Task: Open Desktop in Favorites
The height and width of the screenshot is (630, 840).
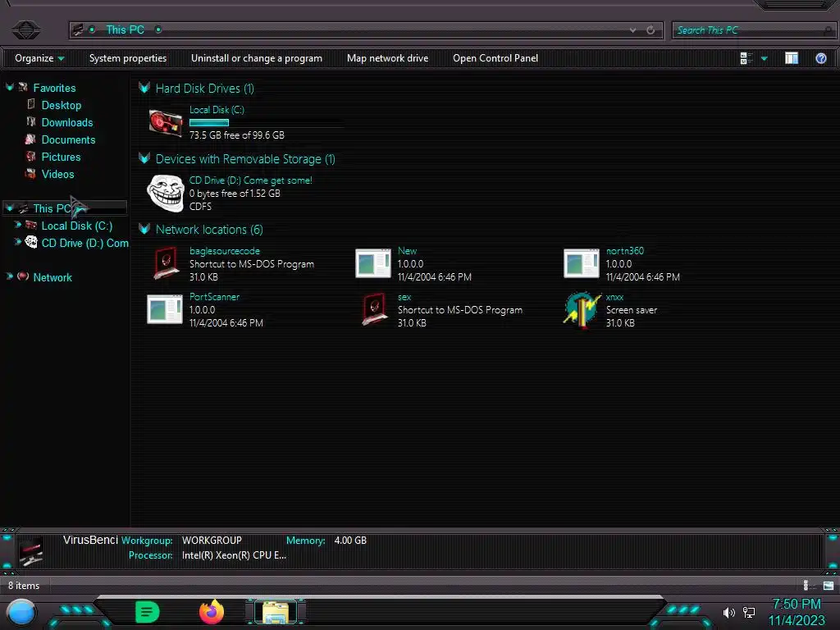Action: tap(61, 105)
